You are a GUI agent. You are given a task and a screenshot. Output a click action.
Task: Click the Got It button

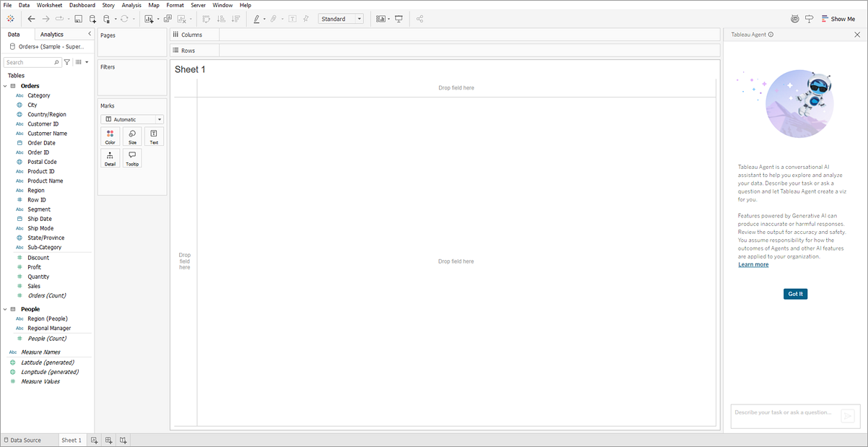795,294
